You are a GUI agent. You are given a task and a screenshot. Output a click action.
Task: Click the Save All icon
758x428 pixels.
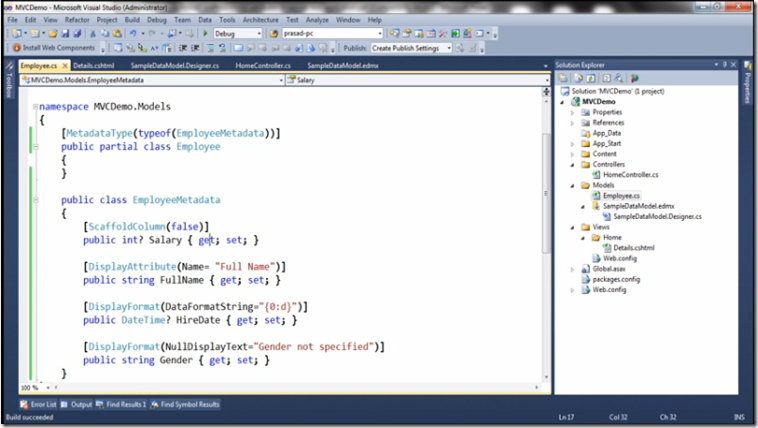point(77,33)
